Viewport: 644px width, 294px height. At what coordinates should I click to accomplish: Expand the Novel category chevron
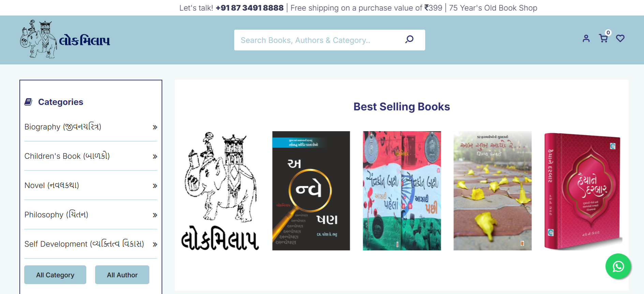(x=155, y=186)
